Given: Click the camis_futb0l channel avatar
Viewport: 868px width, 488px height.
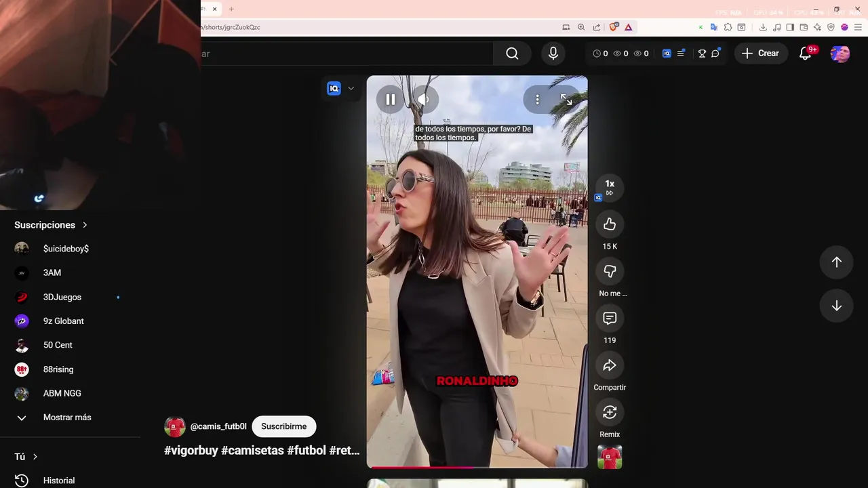Looking at the screenshot, I should pos(175,426).
